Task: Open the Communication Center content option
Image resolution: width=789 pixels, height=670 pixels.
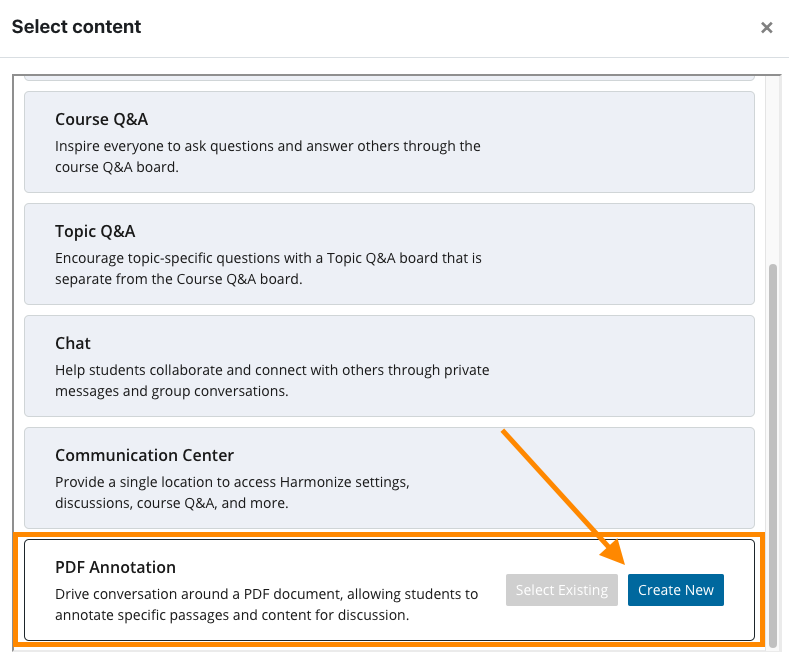Action: tap(389, 478)
